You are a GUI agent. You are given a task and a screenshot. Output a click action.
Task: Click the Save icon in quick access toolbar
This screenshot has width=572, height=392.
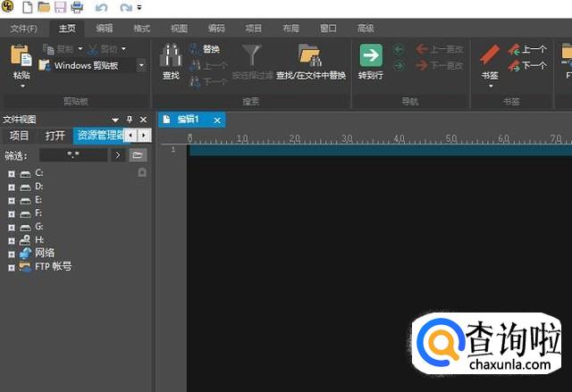pos(60,8)
